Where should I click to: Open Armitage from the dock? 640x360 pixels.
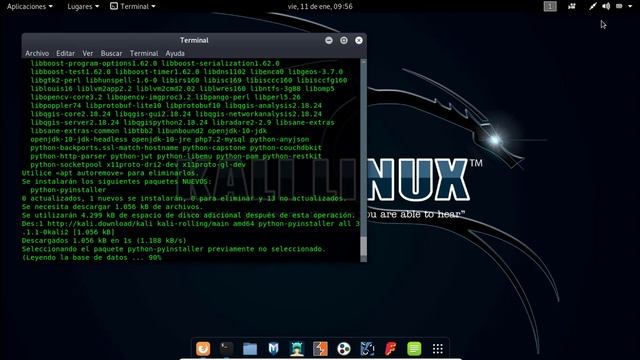[x=297, y=349]
